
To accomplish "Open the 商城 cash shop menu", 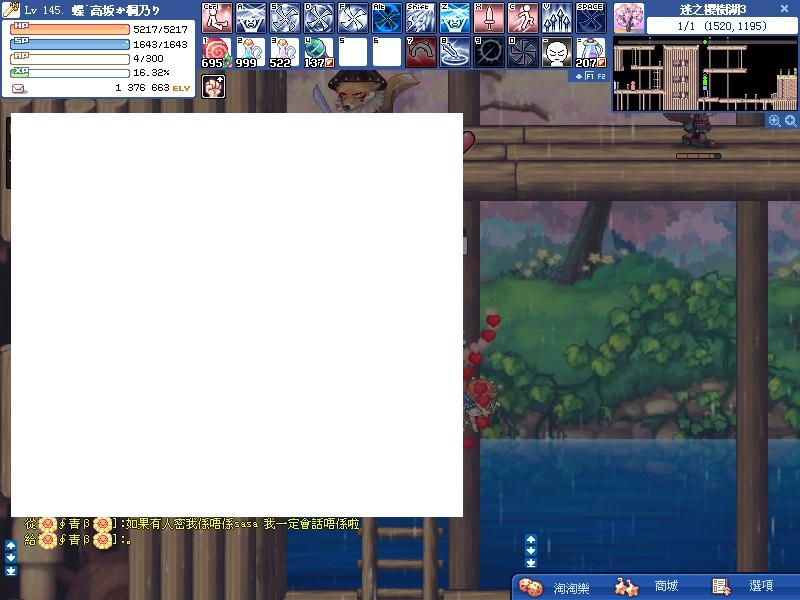I will [666, 586].
